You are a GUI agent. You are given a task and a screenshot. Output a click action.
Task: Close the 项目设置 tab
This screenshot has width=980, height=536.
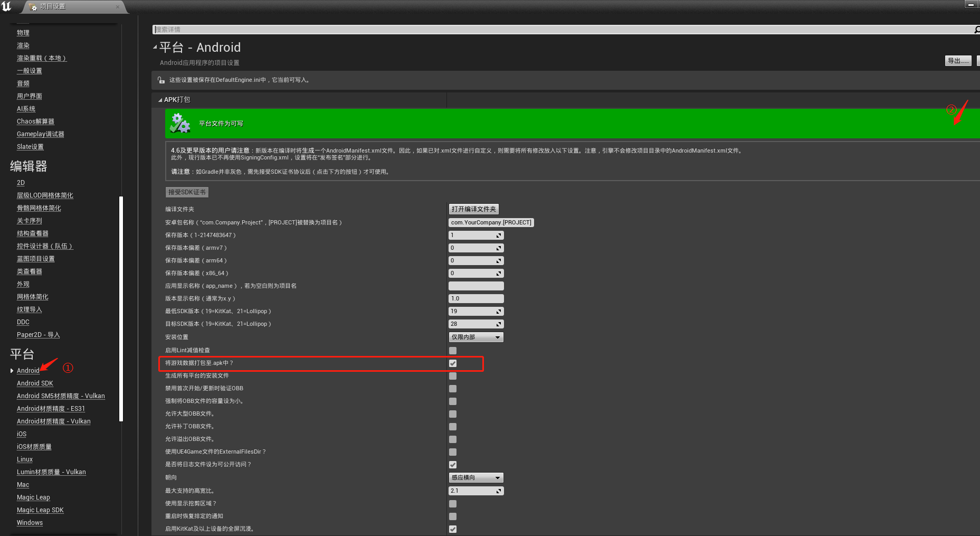[117, 7]
